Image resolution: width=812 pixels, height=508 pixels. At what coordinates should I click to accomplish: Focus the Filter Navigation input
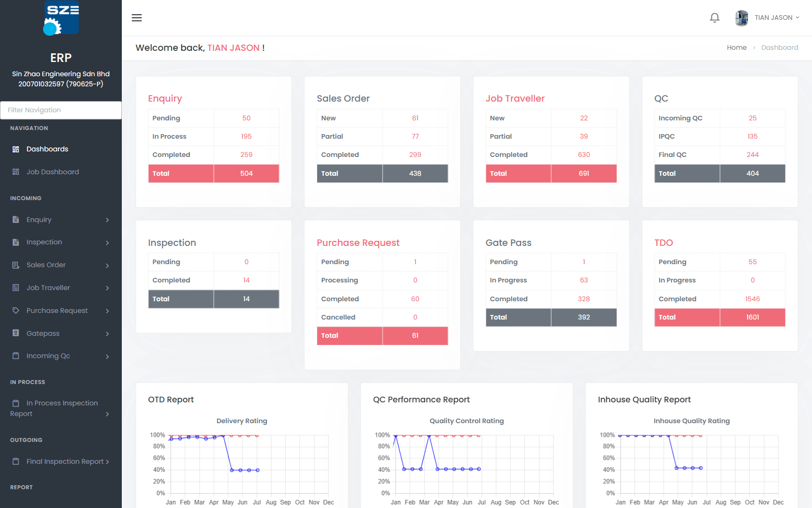[x=61, y=110]
